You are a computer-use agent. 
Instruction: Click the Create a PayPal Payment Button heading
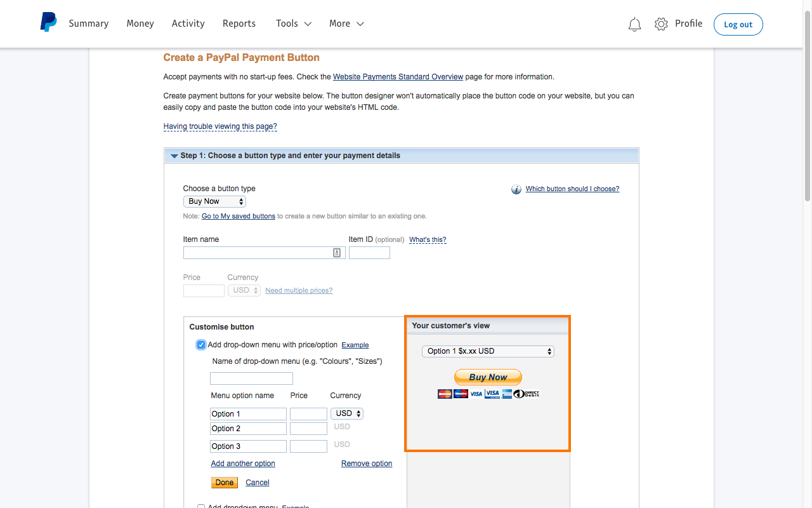click(x=242, y=58)
